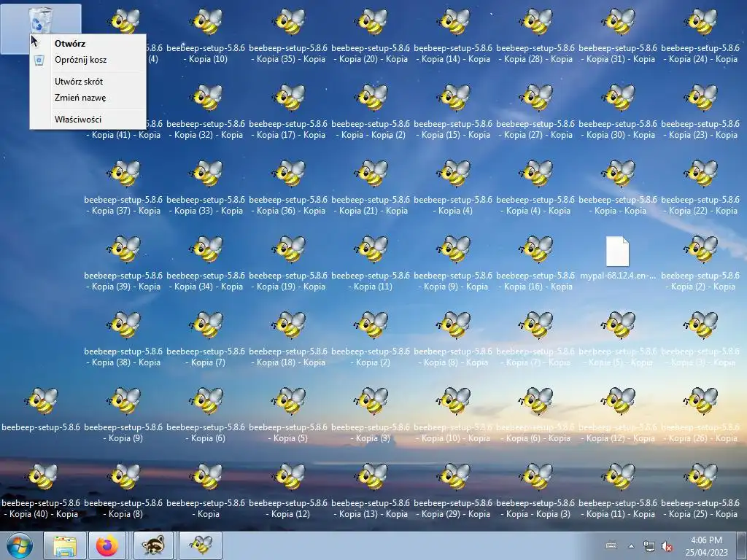The width and height of the screenshot is (747, 560).
Task: Click the Kopia - Kopia (3) bee icon
Action: pos(535,475)
